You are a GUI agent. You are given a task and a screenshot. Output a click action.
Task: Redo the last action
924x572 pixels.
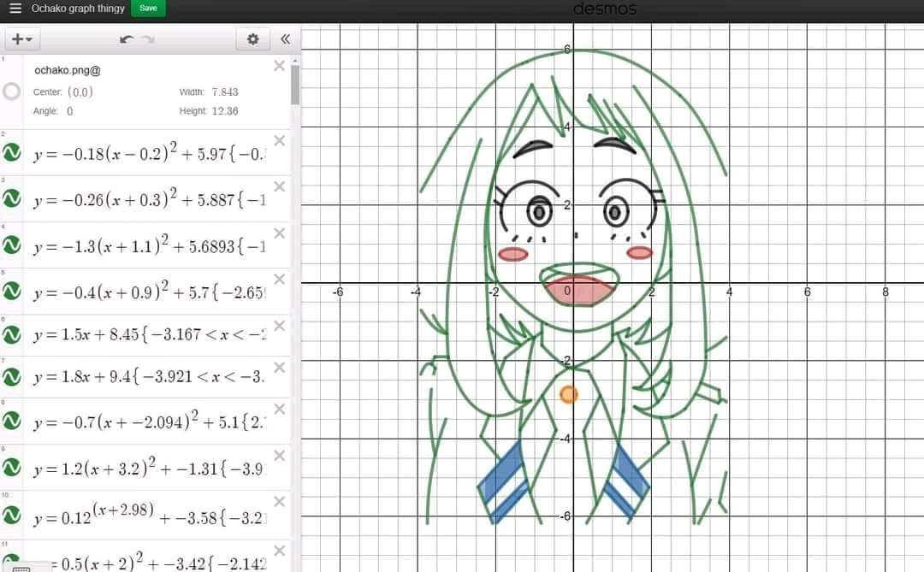click(x=149, y=39)
